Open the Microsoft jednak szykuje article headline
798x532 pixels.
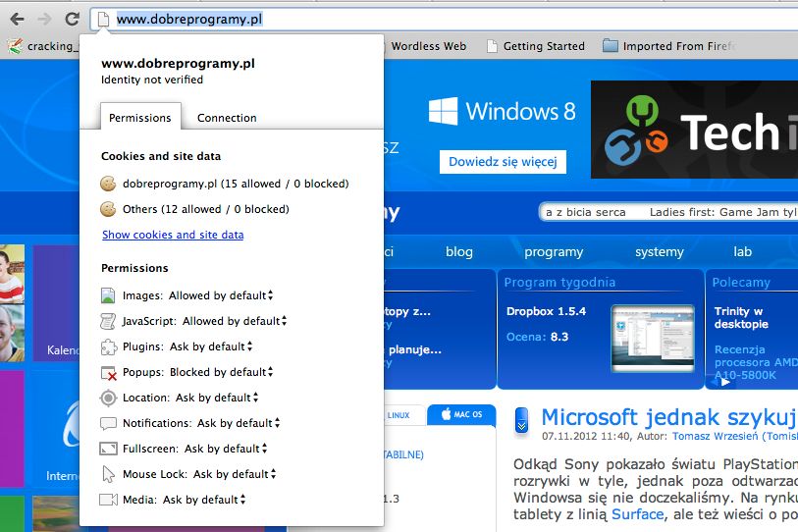(x=669, y=417)
